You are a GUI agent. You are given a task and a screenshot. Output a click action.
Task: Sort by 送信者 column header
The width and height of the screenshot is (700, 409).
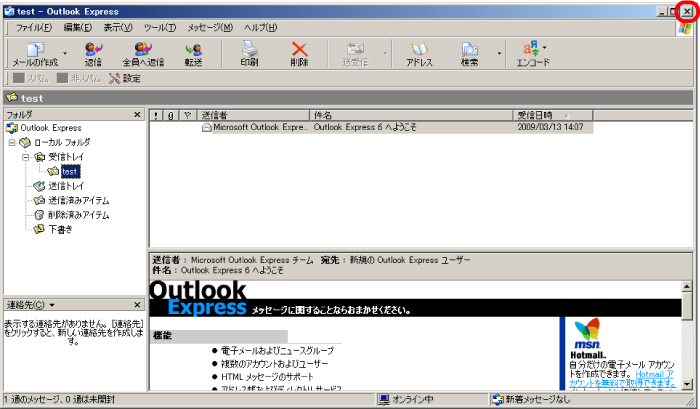tap(253, 116)
